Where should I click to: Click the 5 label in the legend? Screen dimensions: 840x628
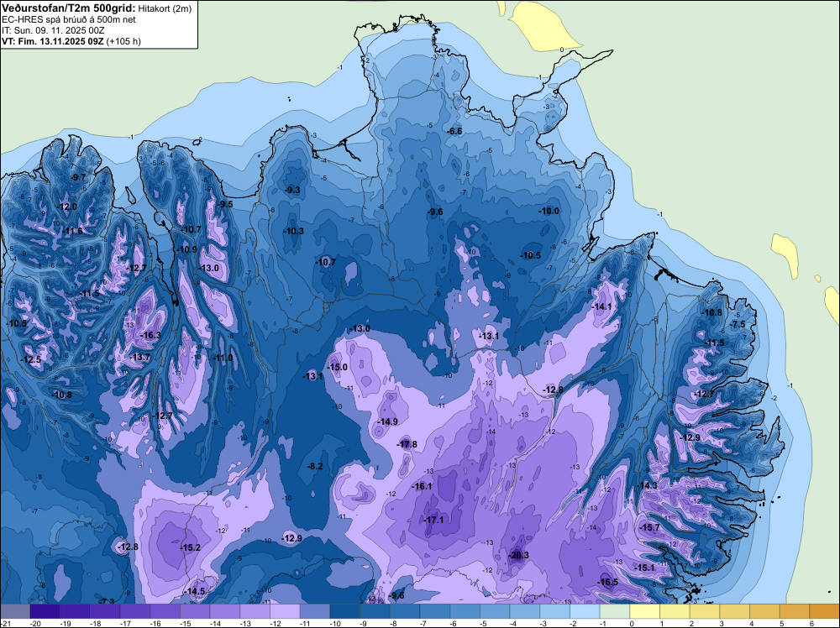(x=781, y=623)
